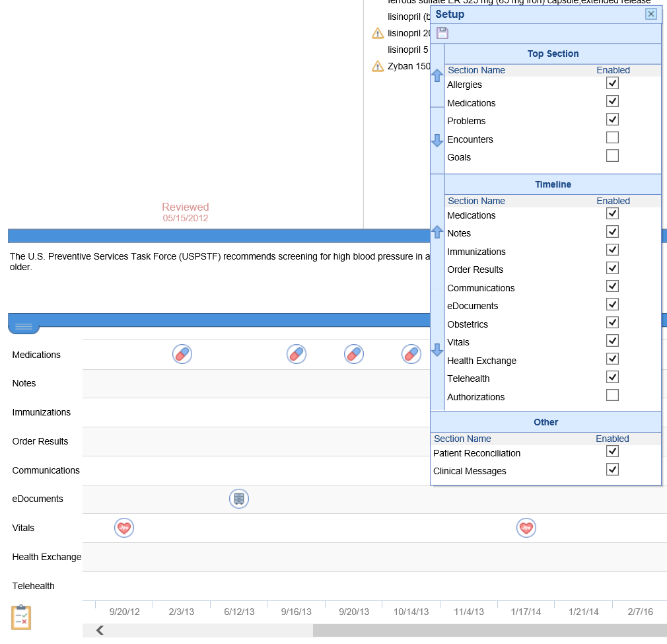This screenshot has height=644, width=667.
Task: Click the Immunizations timeline row label
Action: (41, 412)
